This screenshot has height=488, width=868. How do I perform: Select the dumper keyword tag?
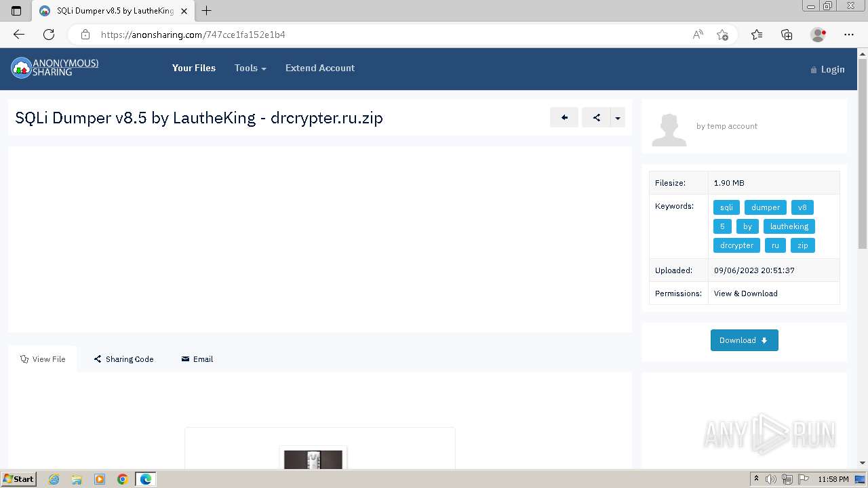[x=766, y=207]
